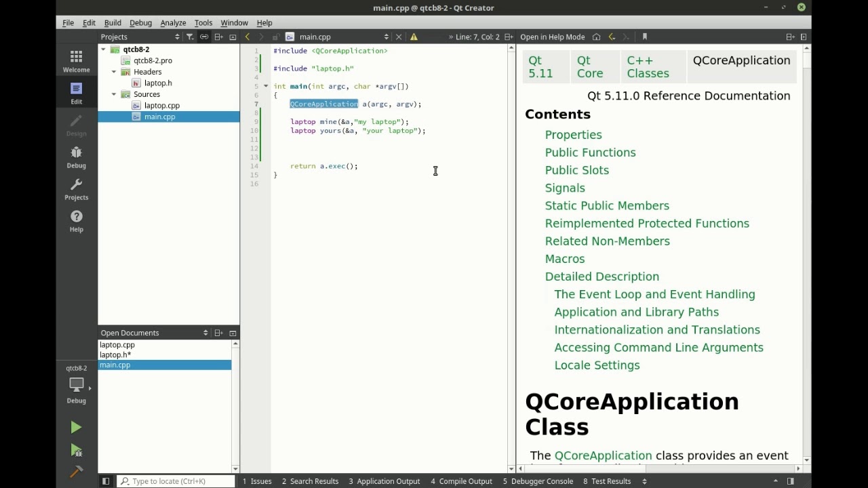Show Debugger Console pane
The width and height of the screenshot is (868, 488).
coord(538,481)
